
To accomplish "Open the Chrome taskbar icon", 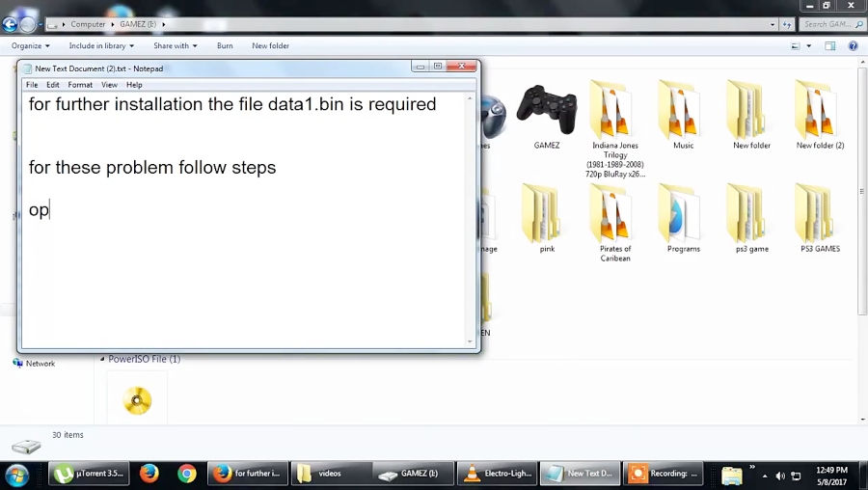I will tap(187, 474).
